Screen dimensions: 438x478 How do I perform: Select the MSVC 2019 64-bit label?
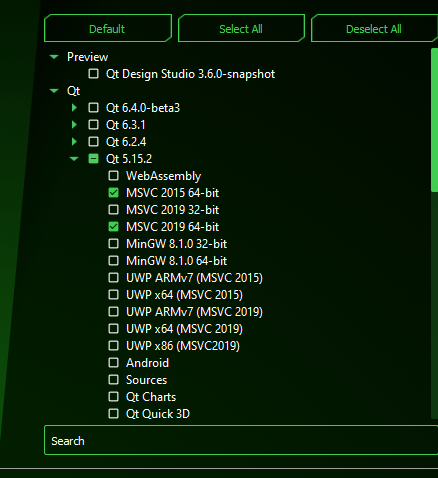click(172, 227)
